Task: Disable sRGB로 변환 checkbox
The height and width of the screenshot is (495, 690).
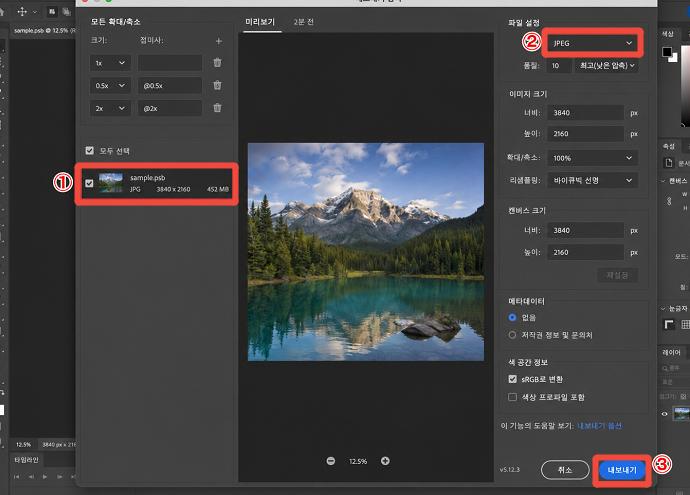Action: click(512, 379)
